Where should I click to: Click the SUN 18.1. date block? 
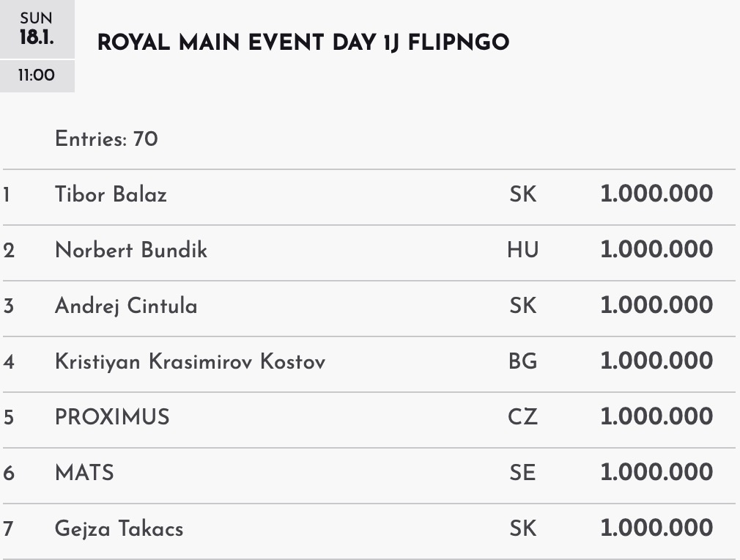(x=37, y=29)
